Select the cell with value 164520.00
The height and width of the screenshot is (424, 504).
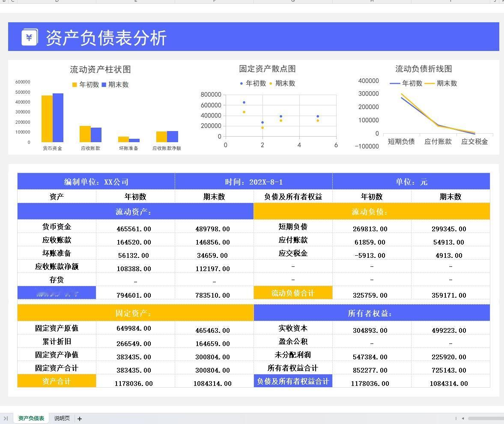[x=135, y=240]
